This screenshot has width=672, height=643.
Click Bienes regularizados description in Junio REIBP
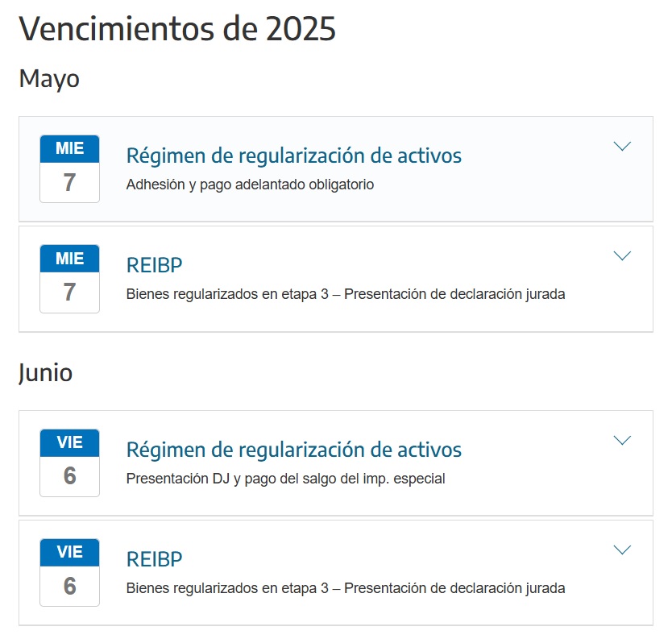tap(346, 588)
